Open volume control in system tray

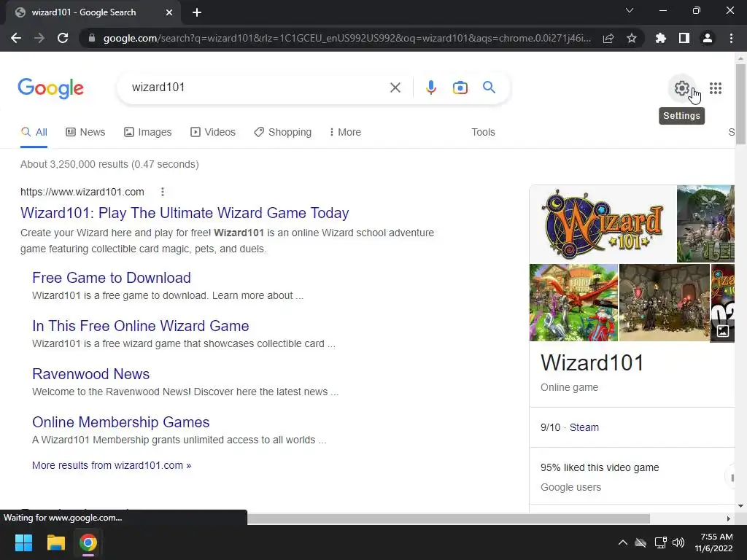click(678, 542)
